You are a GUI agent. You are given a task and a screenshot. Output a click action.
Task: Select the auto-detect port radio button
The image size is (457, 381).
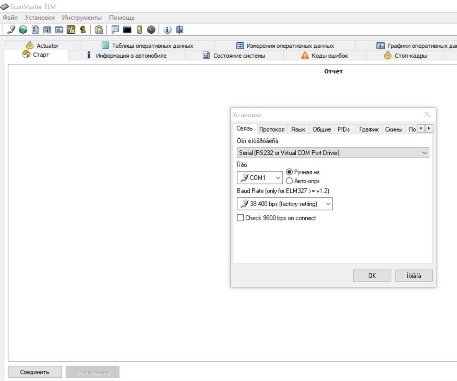[289, 181]
